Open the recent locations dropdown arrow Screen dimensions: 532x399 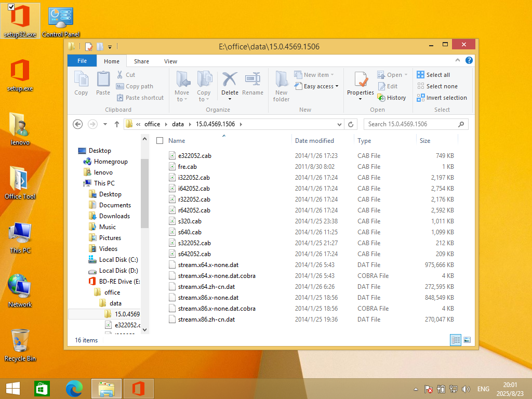click(105, 124)
